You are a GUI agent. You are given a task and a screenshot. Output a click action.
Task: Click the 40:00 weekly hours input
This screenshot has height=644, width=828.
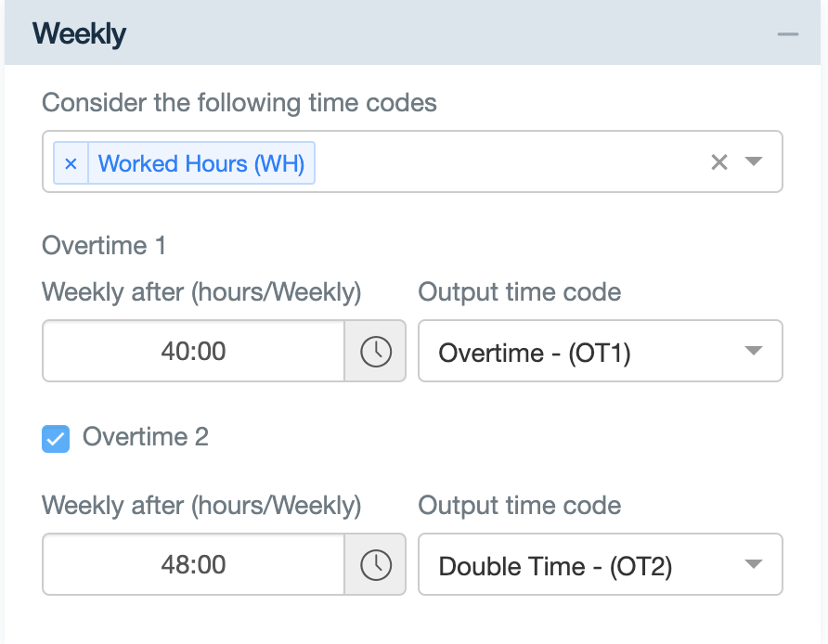tap(192, 351)
